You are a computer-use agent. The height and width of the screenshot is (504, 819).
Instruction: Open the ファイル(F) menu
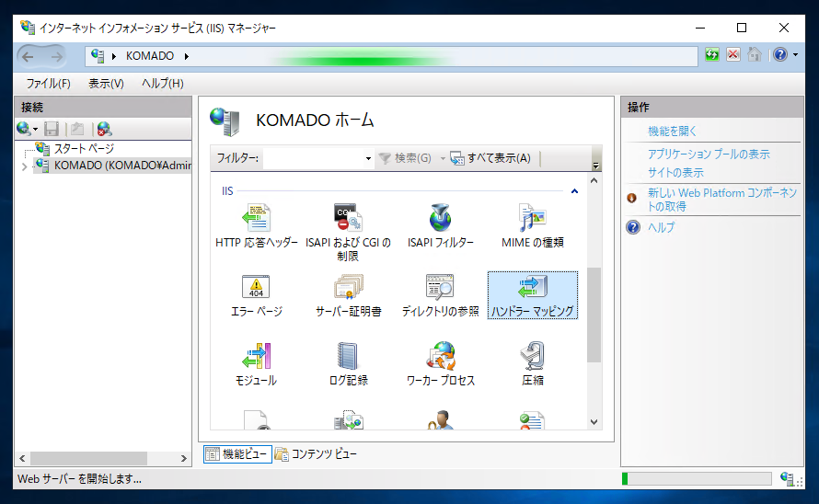pos(48,84)
